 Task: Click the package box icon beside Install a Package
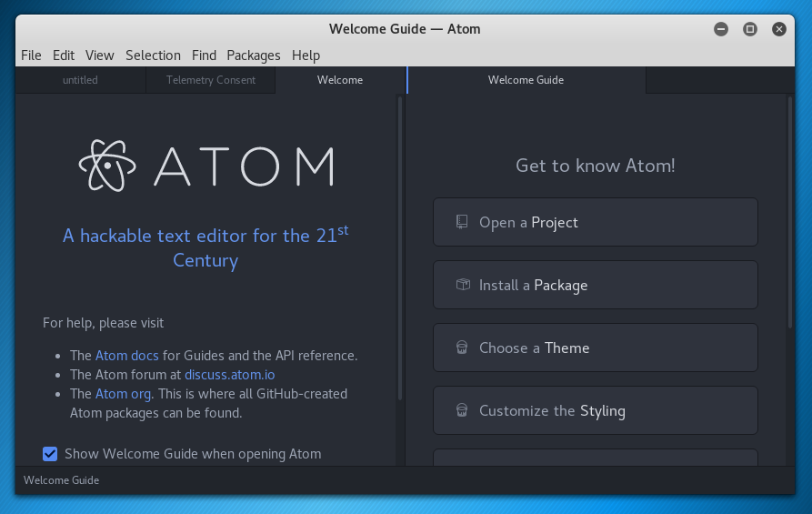463,285
